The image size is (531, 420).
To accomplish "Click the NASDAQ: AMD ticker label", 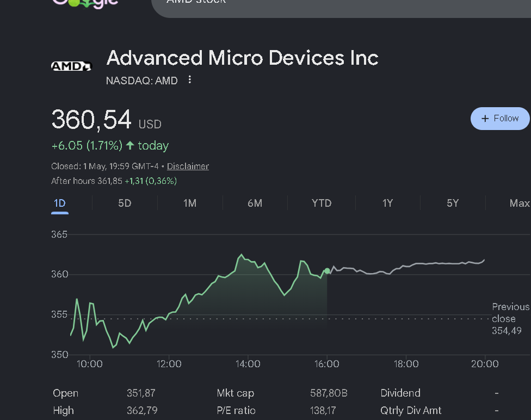I will point(141,81).
